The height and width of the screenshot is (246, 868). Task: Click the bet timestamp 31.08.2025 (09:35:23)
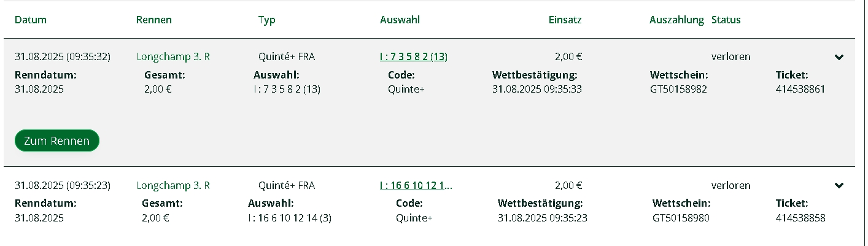point(62,185)
